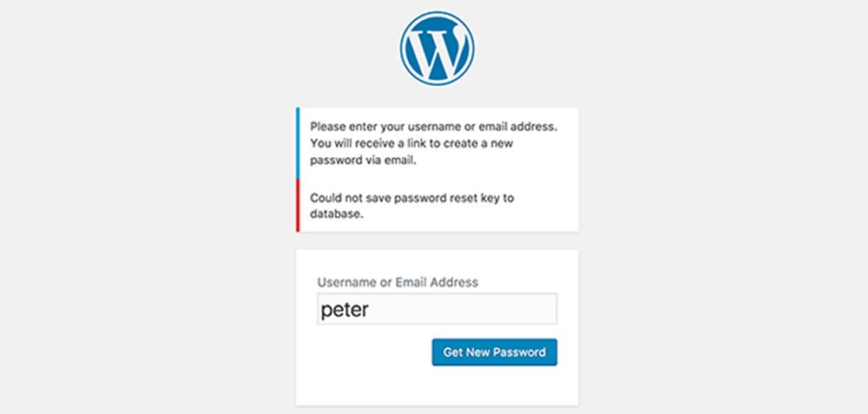Click the Get New Password button
The image size is (868, 414).
pyautogui.click(x=495, y=352)
